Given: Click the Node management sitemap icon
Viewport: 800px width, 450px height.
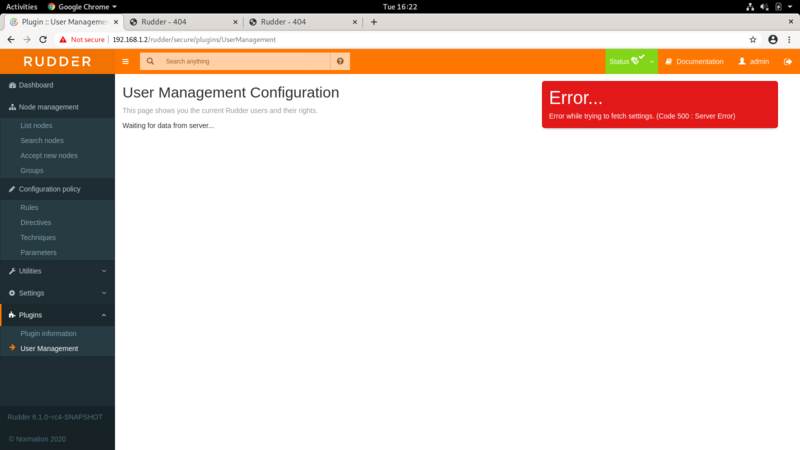Looking at the screenshot, I should click(x=12, y=107).
